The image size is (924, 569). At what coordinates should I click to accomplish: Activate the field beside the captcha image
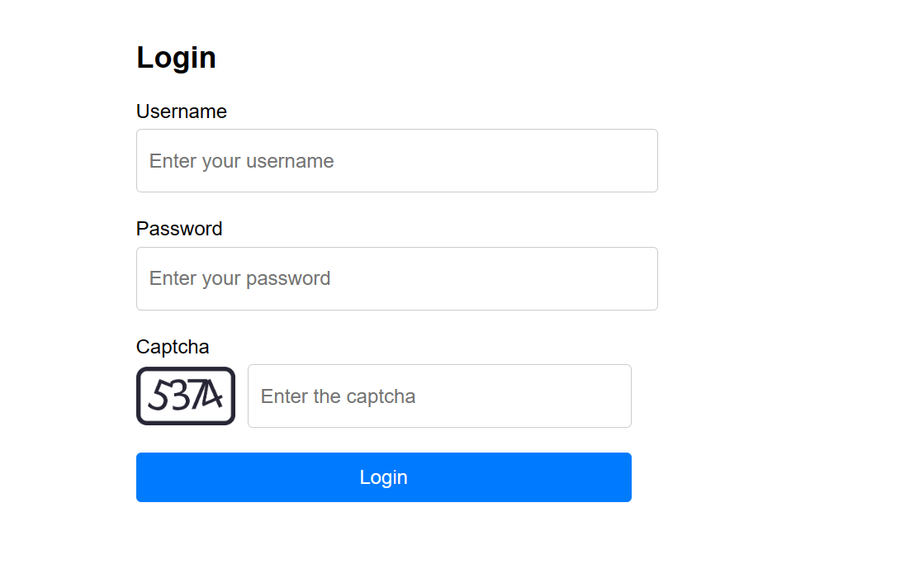coord(439,396)
